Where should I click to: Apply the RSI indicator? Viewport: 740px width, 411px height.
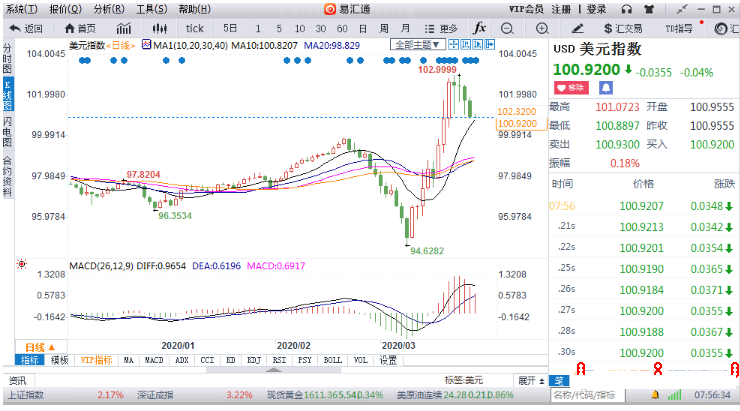coord(279,361)
